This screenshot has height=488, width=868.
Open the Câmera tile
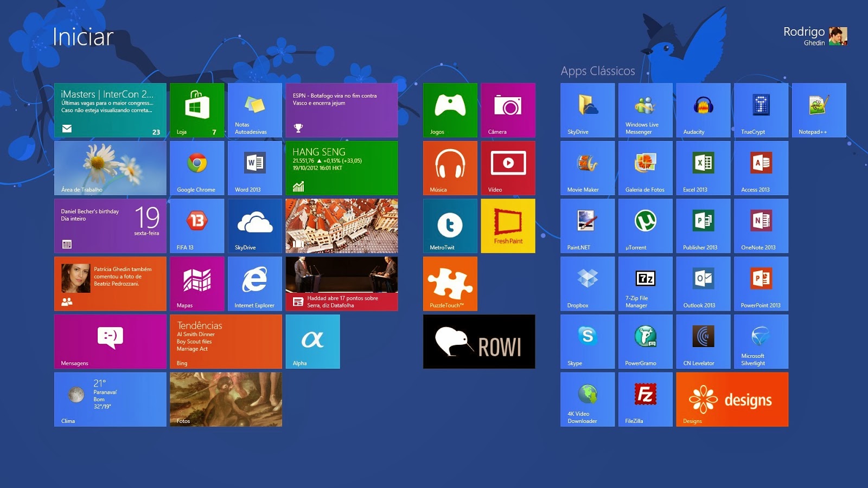pos(508,110)
